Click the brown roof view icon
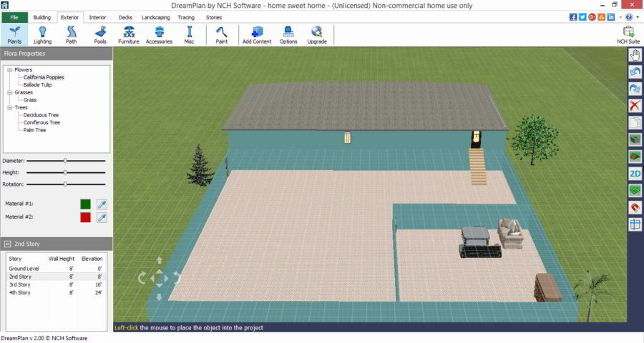This screenshot has width=644, height=343. pyautogui.click(x=635, y=156)
